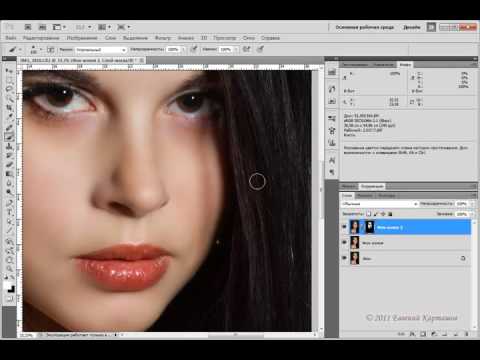Image resolution: width=480 pixels, height=360 pixels.
Task: Click the layer mask thumbnail on top layer
Action: (370, 227)
